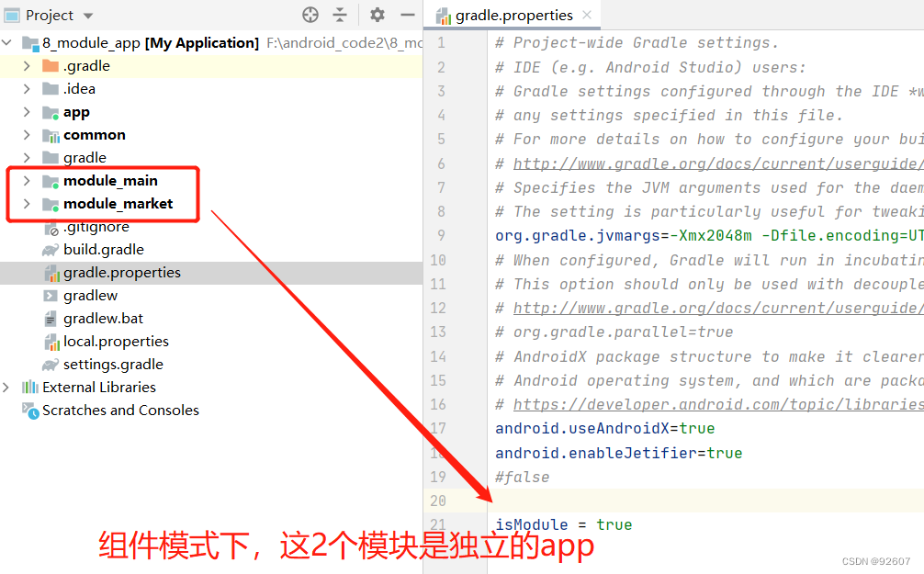Click the gradlew.bat file icon

pos(51,319)
